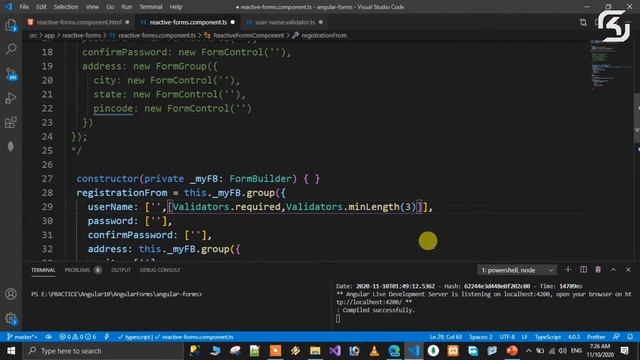Image resolution: width=640 pixels, height=360 pixels.
Task: Click 'reactive-forms' folder breadcrumb
Action: point(81,36)
